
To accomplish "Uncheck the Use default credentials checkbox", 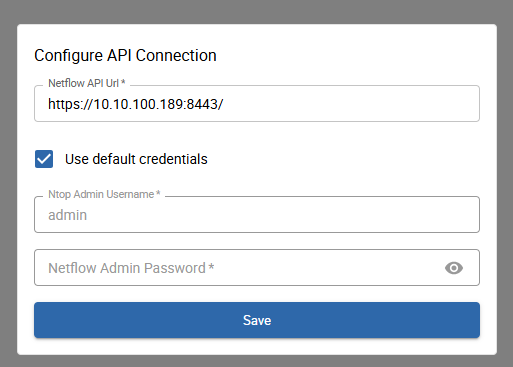I will [44, 159].
